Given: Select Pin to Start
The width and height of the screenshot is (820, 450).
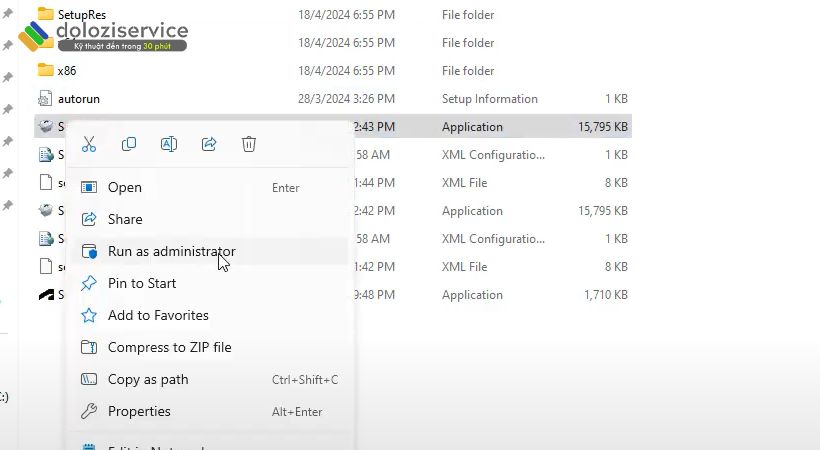Looking at the screenshot, I should pos(209,283).
